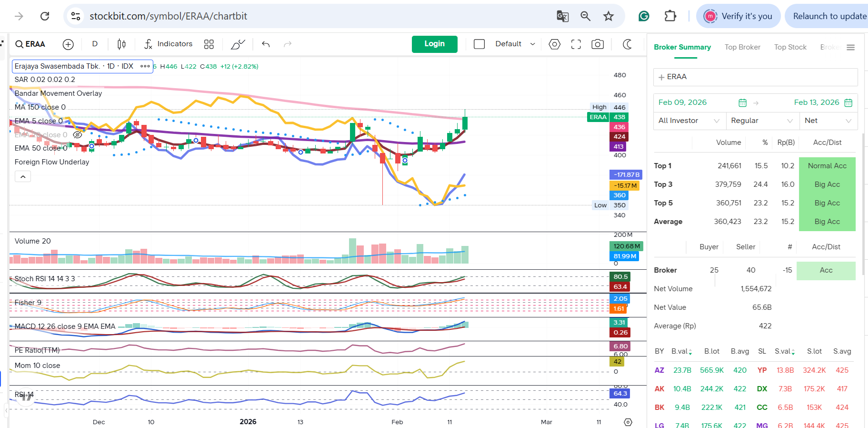Open the candlestick chart style selector

pyautogui.click(x=121, y=44)
